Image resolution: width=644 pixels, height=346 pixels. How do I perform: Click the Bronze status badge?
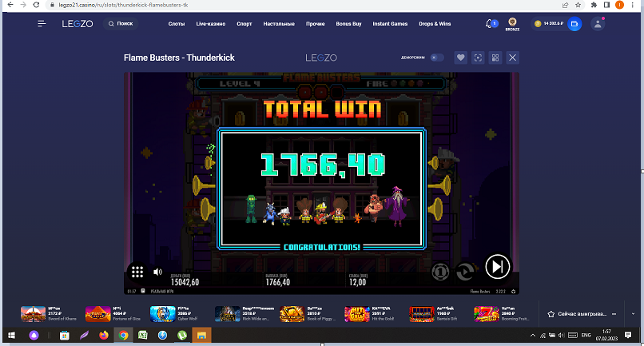pos(512,24)
